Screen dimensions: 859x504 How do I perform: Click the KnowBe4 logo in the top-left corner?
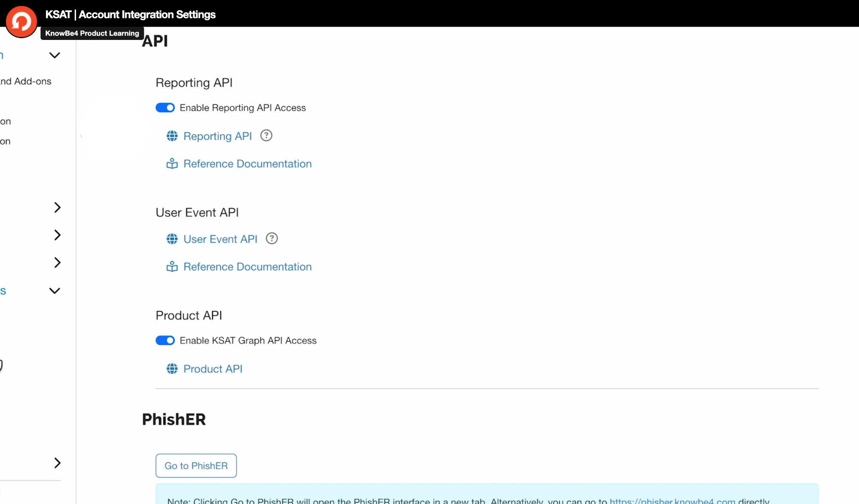21,21
